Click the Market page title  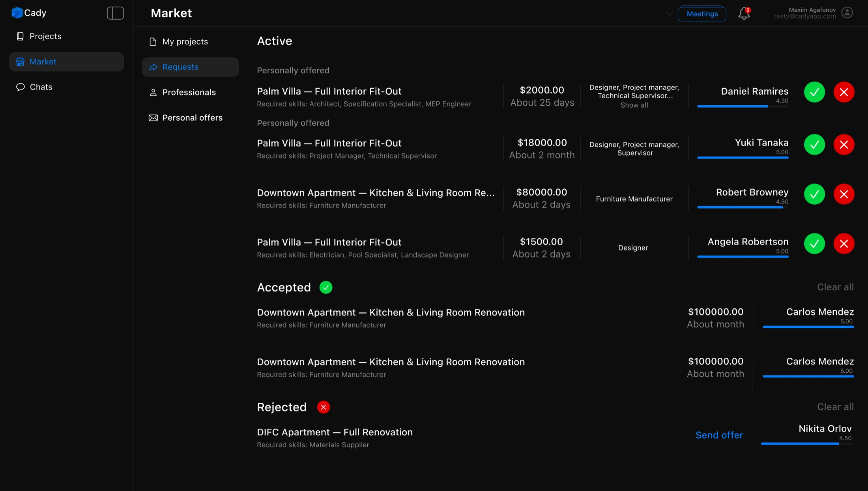tap(171, 13)
